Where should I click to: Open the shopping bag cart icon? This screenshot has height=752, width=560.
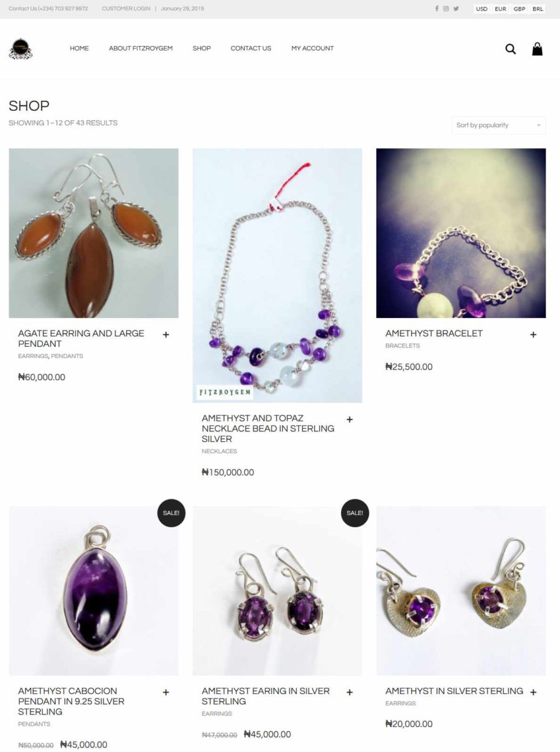pyautogui.click(x=537, y=49)
